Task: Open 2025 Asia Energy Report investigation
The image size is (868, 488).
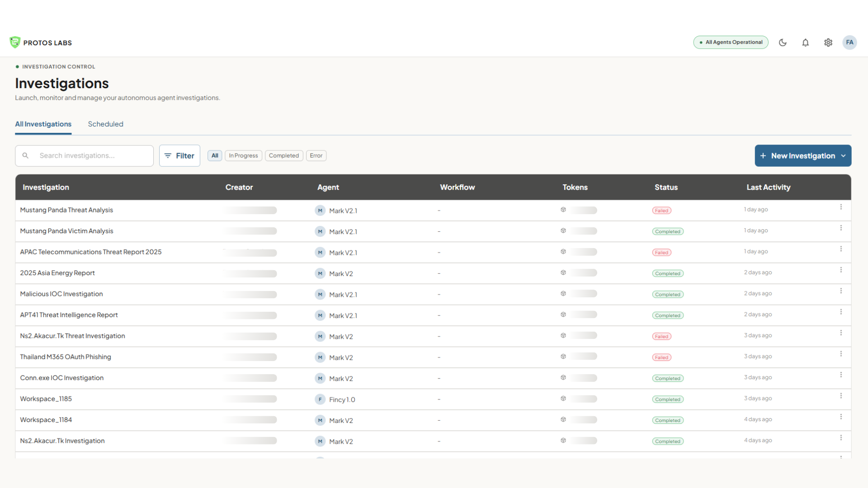Action: (57, 273)
